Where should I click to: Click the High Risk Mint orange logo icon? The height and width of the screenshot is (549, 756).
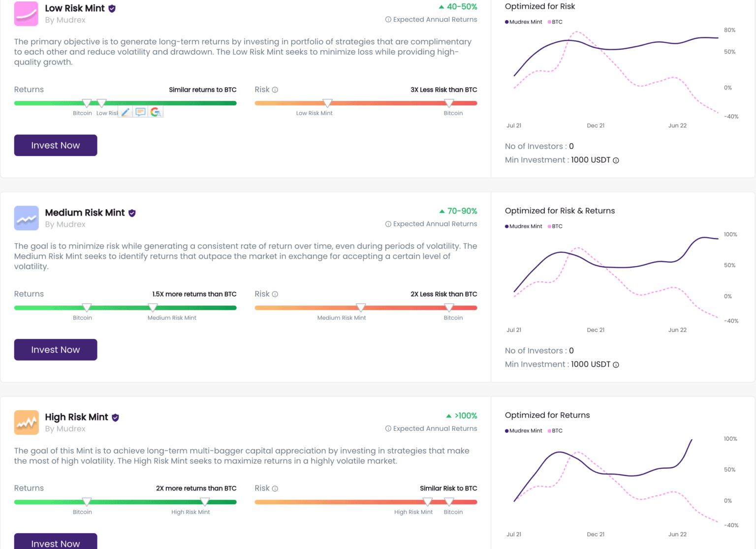click(x=26, y=423)
